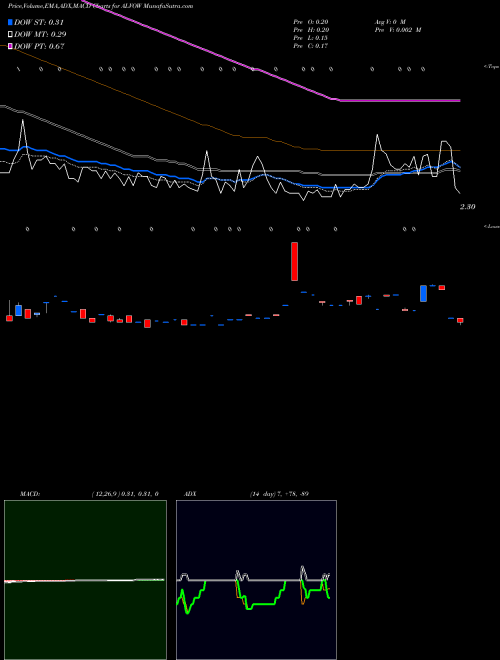The width and height of the screenshot is (500, 660).
Task: Click the magenta DOW PT legend swatch
Action: click(x=10, y=46)
